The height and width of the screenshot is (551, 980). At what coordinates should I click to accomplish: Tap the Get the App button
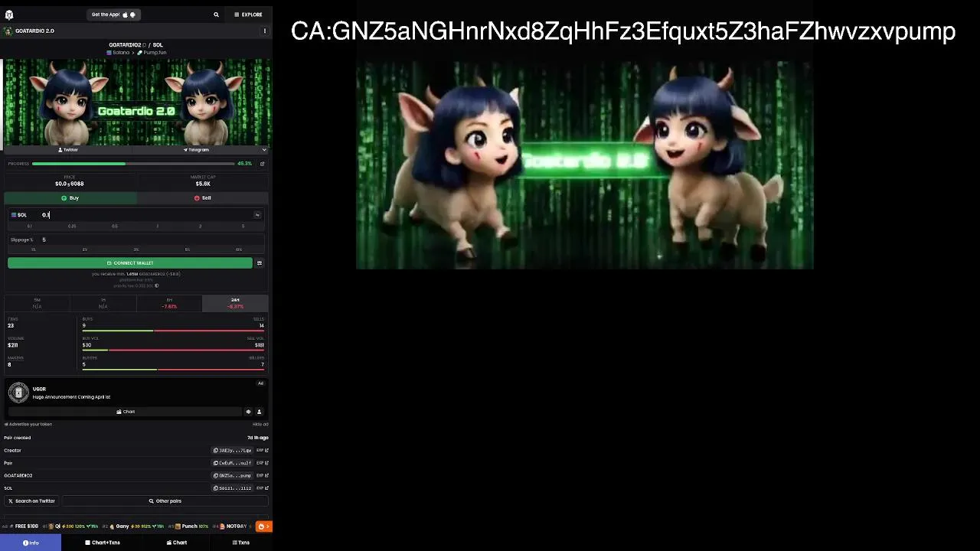113,15
